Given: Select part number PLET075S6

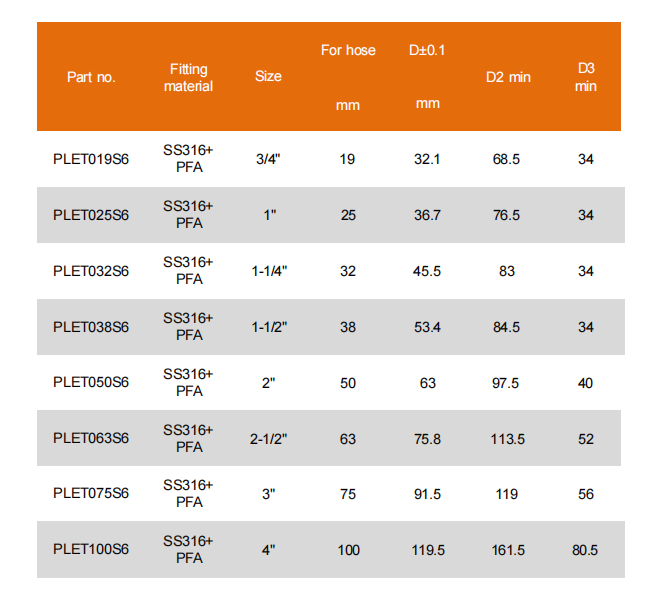Looking at the screenshot, I should pyautogui.click(x=91, y=493).
